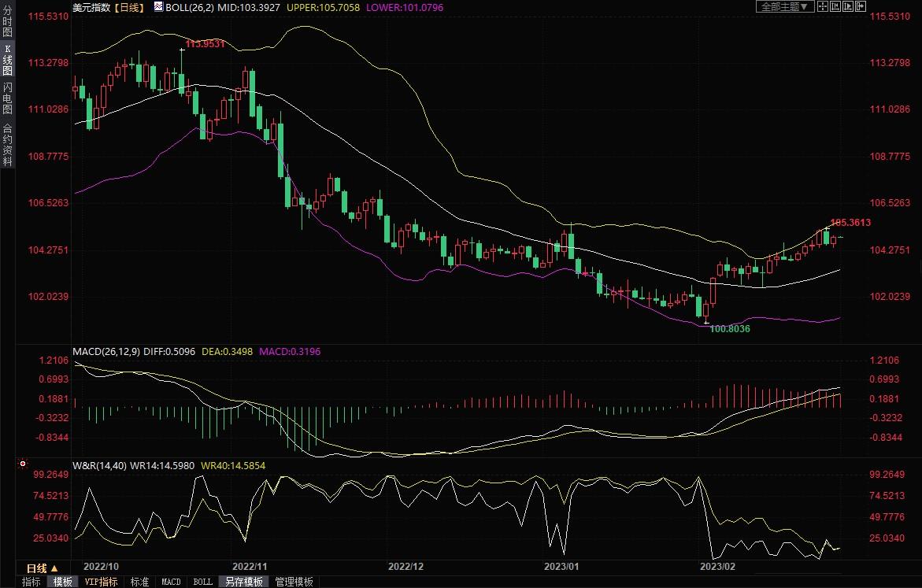Click the exit/pop-out panel icon at top right
The width and height of the screenshot is (922, 588).
coord(861,6)
